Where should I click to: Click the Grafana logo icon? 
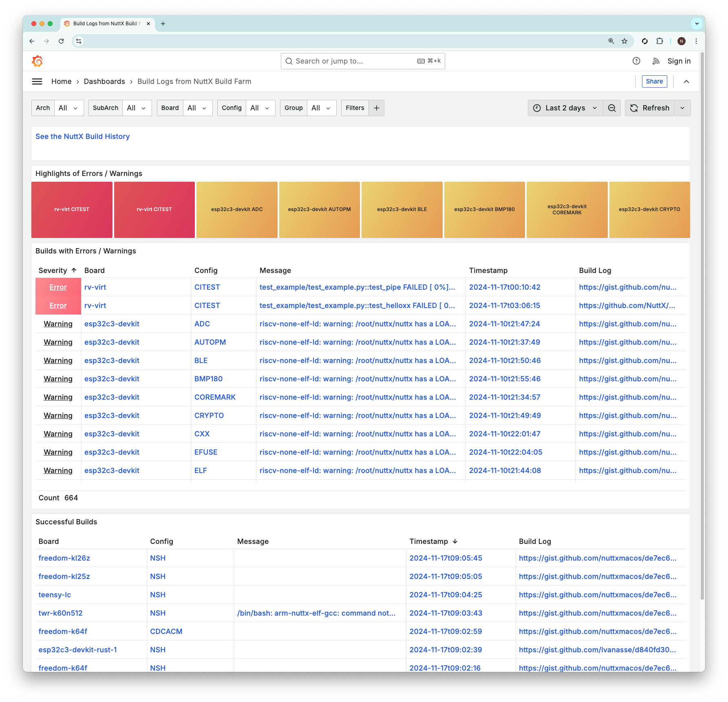(x=38, y=61)
